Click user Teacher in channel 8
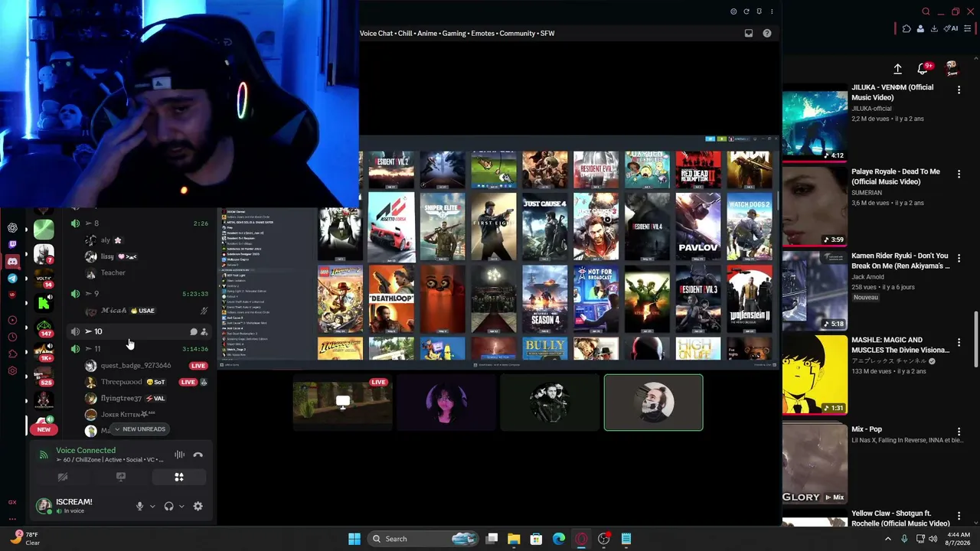Viewport: 980px width, 551px height. coord(113,273)
